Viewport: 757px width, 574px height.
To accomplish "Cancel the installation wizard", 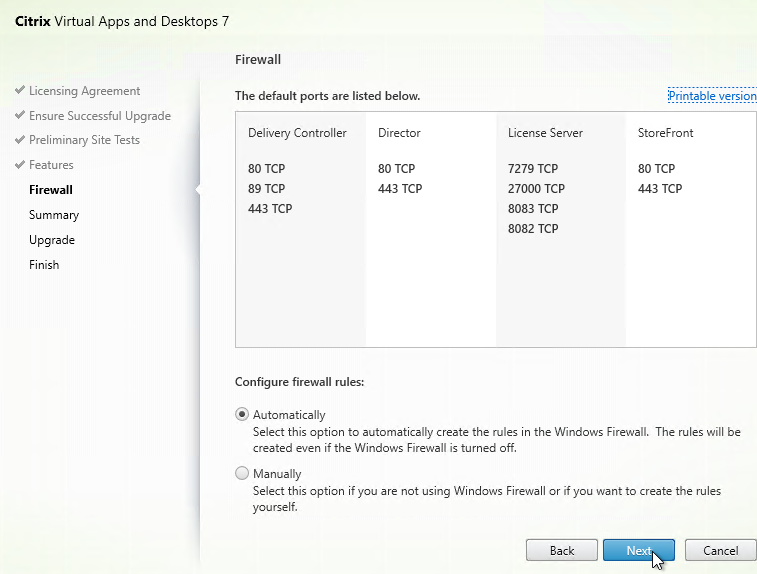I will pos(720,550).
